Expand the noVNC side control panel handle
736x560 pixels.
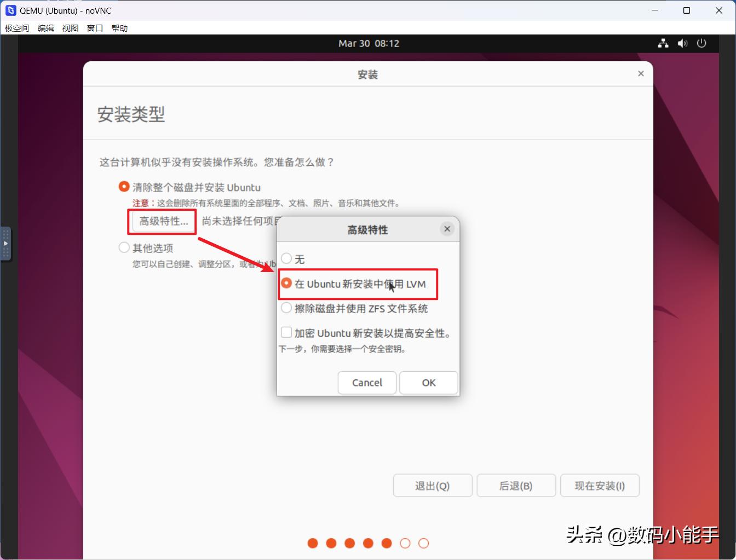[x=5, y=243]
